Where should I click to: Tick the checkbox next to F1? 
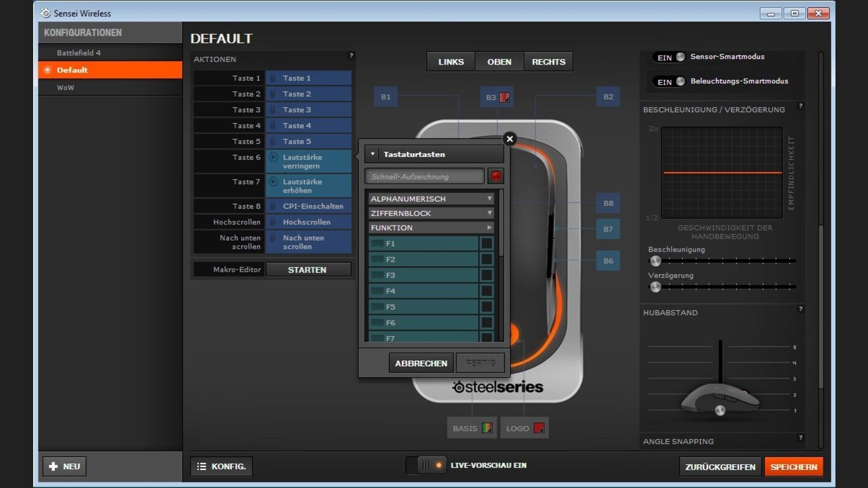[486, 243]
